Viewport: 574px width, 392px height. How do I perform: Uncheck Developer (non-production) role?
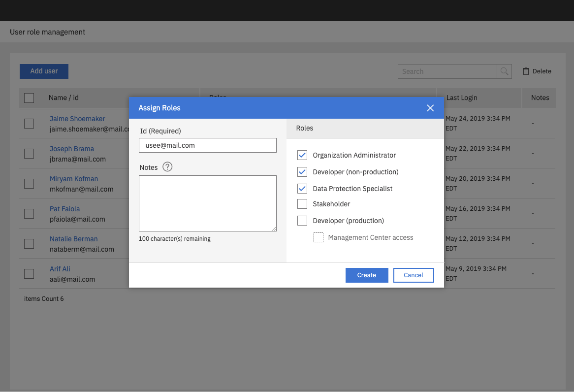(302, 172)
